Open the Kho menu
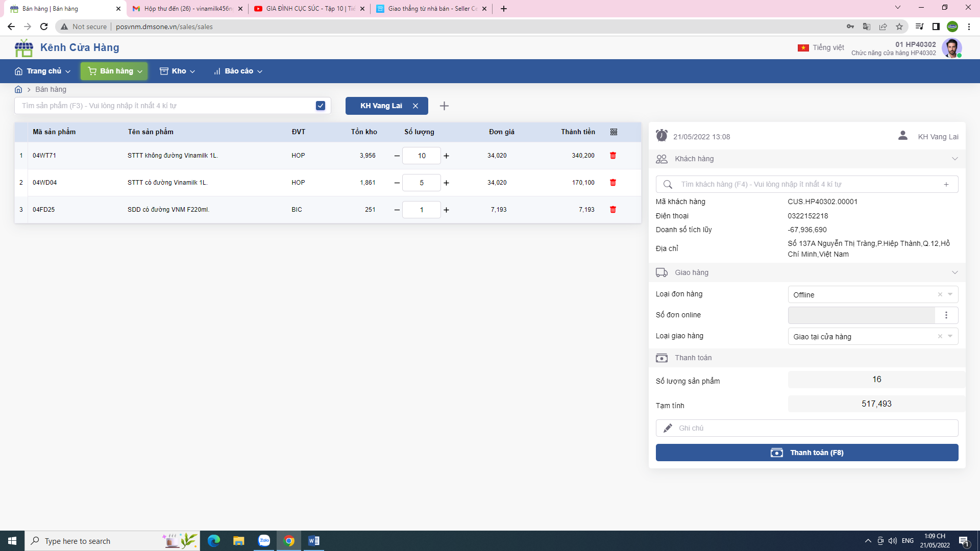Screen dimensions: 980x551 click(178, 71)
